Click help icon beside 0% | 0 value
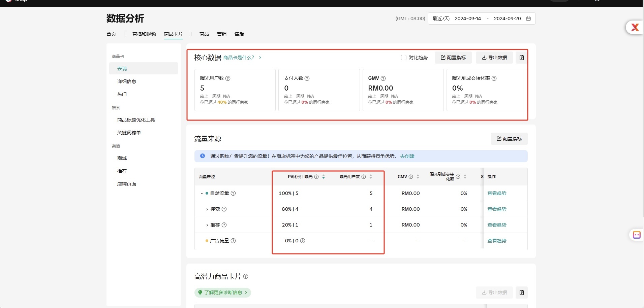Screen dimensions: 644x308 tap(303, 241)
